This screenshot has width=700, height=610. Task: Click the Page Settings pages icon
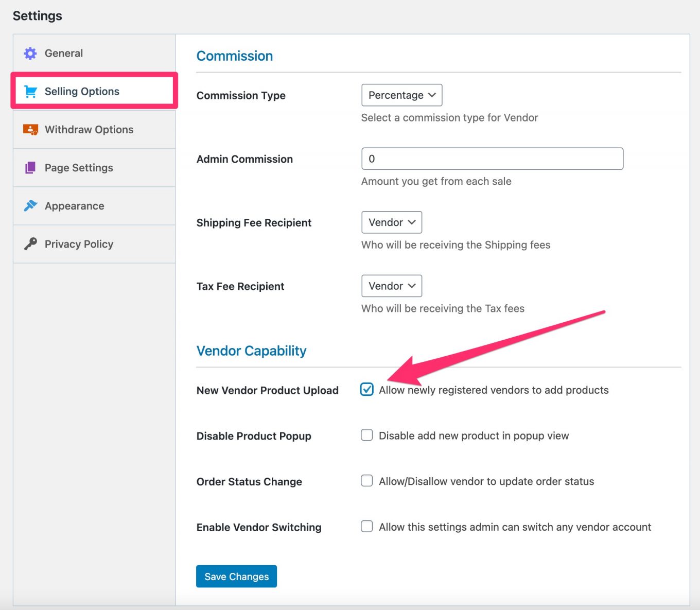tap(30, 168)
